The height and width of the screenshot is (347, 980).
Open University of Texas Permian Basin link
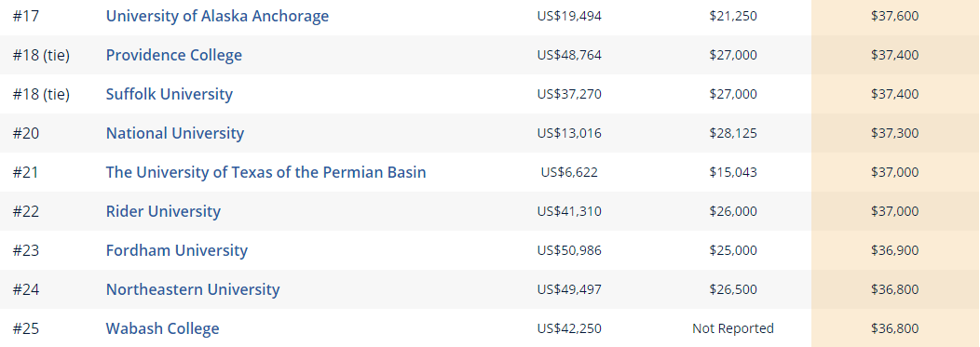[265, 172]
